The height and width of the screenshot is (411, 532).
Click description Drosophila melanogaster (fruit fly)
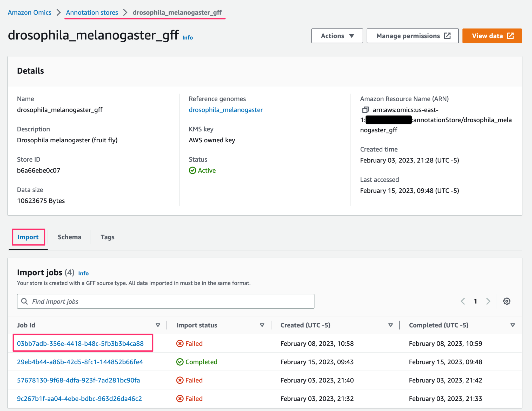[x=67, y=140]
